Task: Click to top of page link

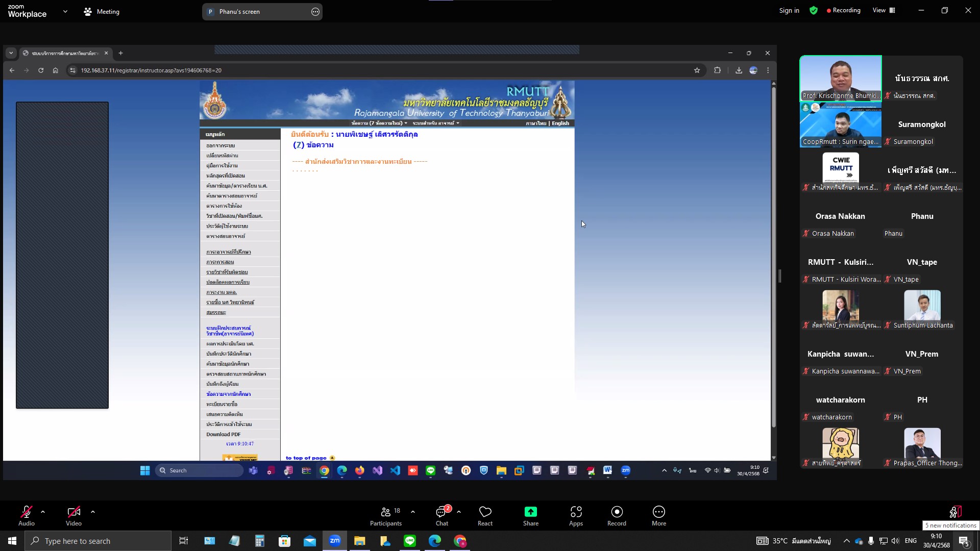Action: [x=306, y=458]
